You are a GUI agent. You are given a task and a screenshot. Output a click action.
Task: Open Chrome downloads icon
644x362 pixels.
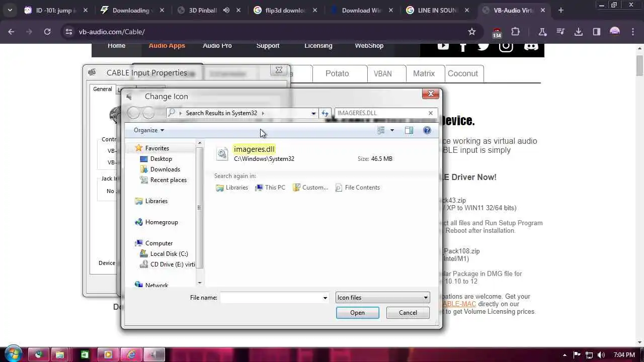579,32
